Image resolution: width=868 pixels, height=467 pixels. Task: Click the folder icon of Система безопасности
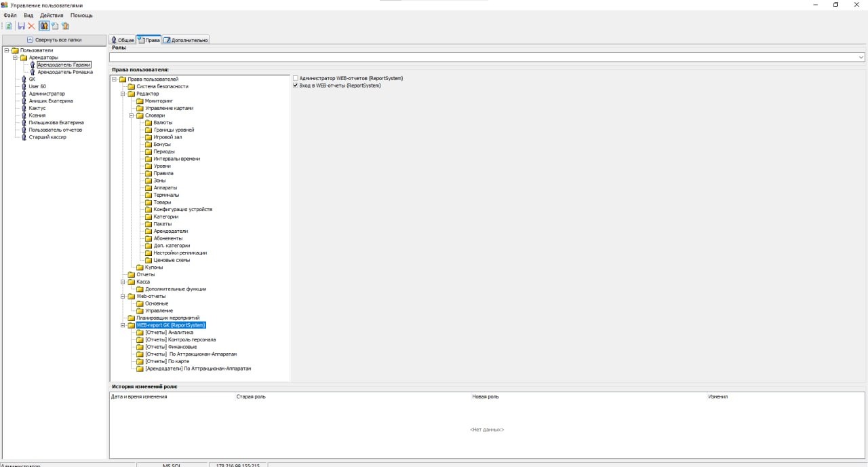(x=132, y=86)
